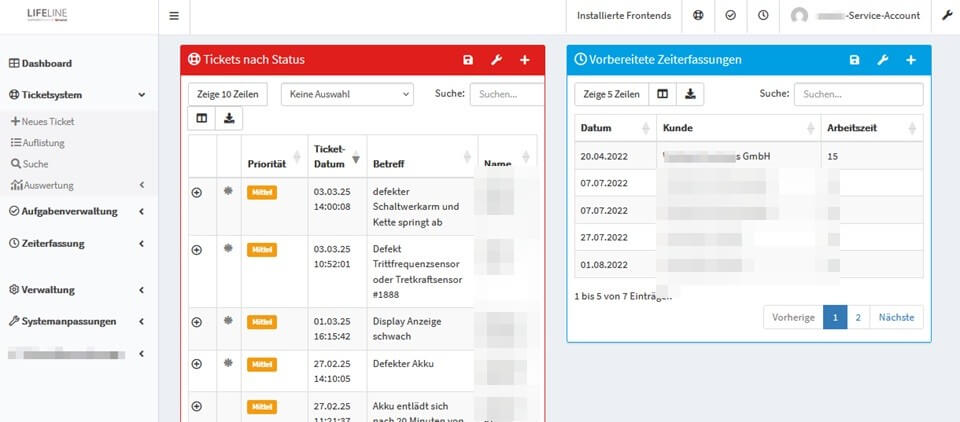Focus the tickets Suche input field
This screenshot has width=960, height=422.
507,94
